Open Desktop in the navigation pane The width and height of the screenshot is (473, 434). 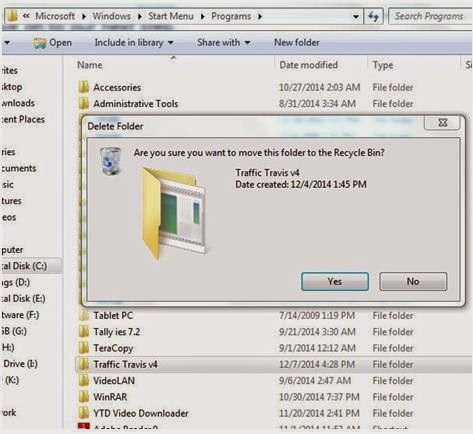[12, 87]
